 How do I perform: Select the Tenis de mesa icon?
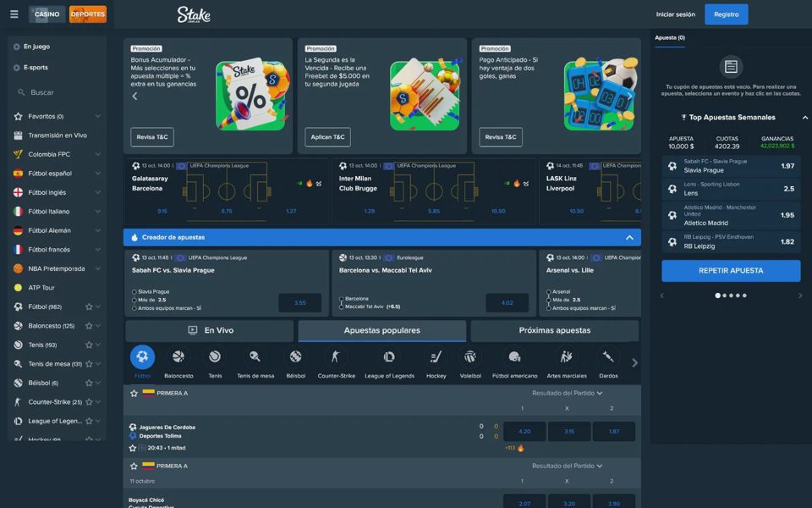point(255,356)
